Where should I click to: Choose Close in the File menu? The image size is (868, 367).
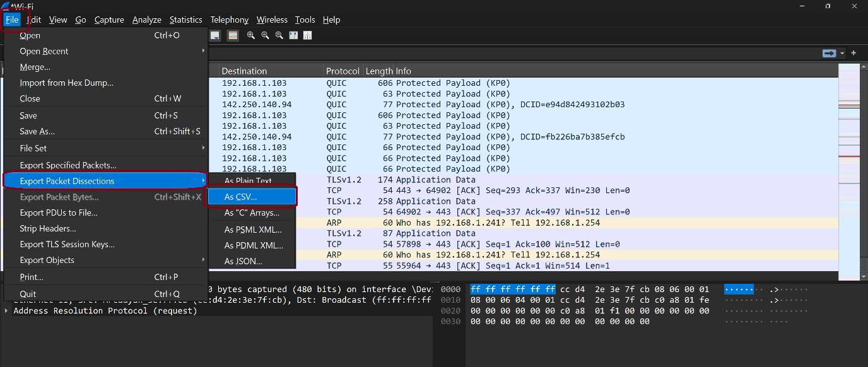pos(106,98)
